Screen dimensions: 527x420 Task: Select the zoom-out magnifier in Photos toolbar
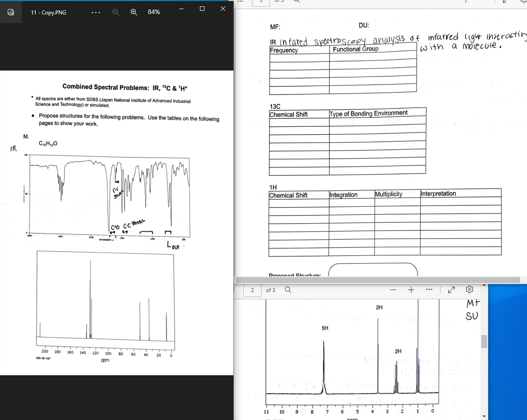[x=115, y=12]
